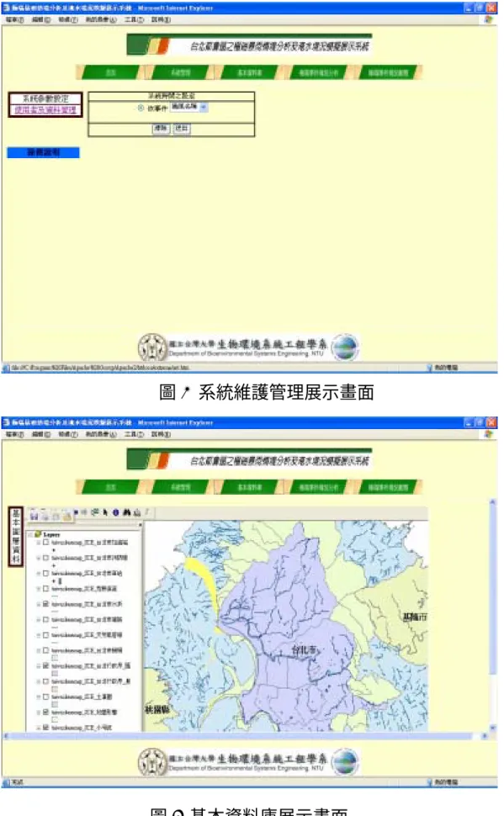Click the lower window horizontal scrollbar thumb
This screenshot has height=816, width=504.
coord(240,736)
